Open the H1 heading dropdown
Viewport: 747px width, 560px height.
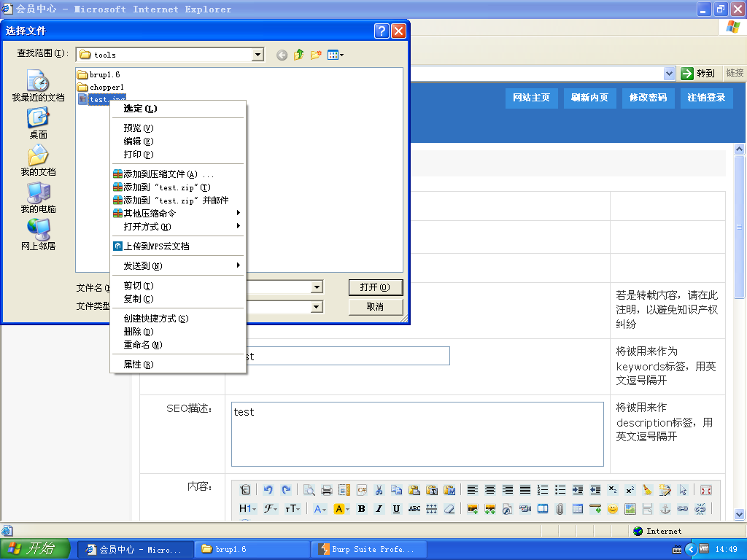[248, 508]
